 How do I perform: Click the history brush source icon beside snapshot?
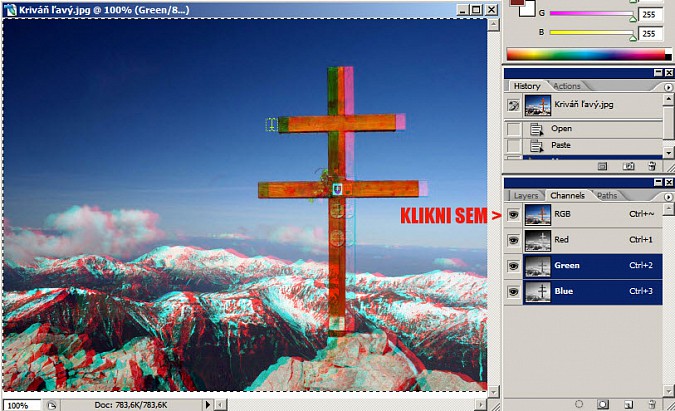pos(513,105)
